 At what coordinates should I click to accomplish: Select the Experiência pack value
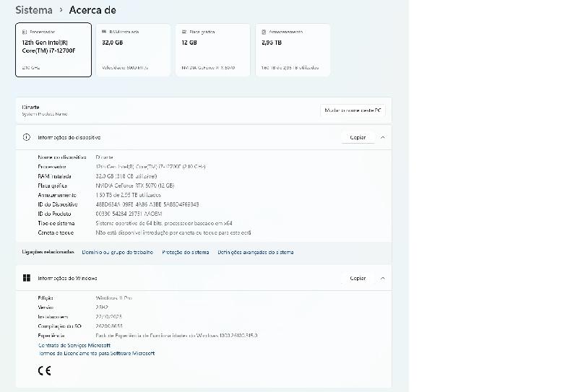[x=176, y=336]
